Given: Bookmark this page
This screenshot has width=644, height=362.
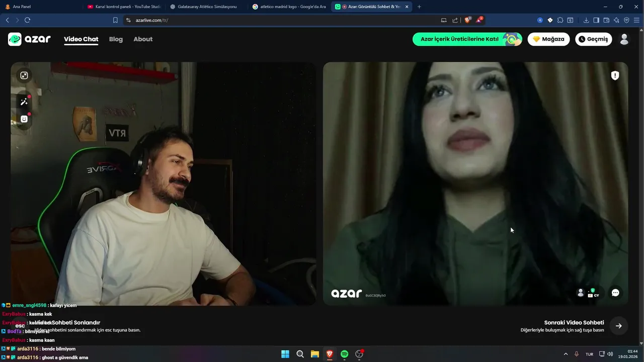Looking at the screenshot, I should click(115, 20).
